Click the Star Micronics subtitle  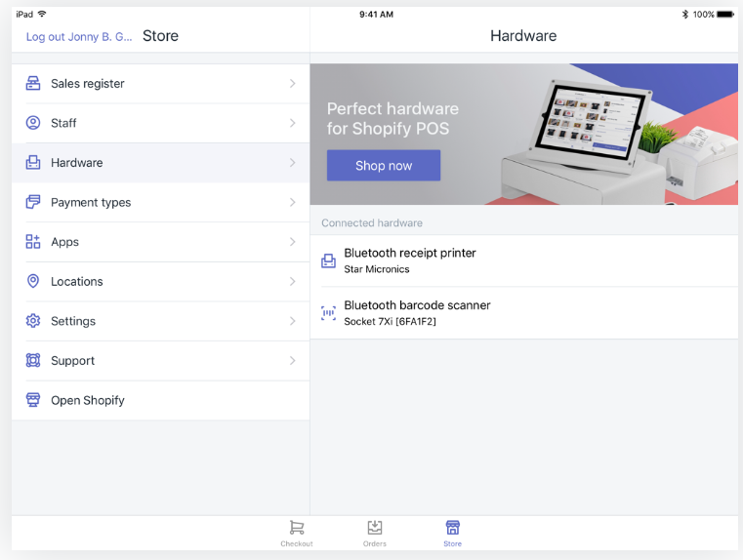pos(376,269)
